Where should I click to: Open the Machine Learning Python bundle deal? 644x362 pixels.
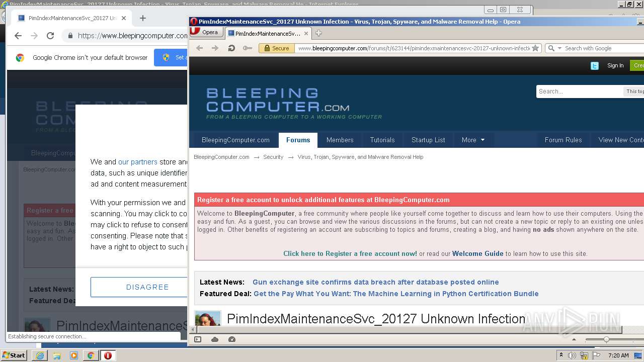pos(396,294)
